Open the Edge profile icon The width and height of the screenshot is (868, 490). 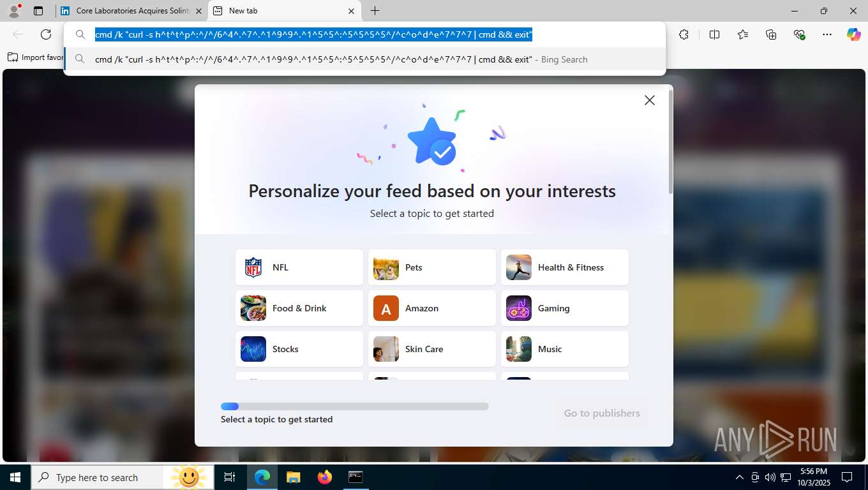pos(13,11)
